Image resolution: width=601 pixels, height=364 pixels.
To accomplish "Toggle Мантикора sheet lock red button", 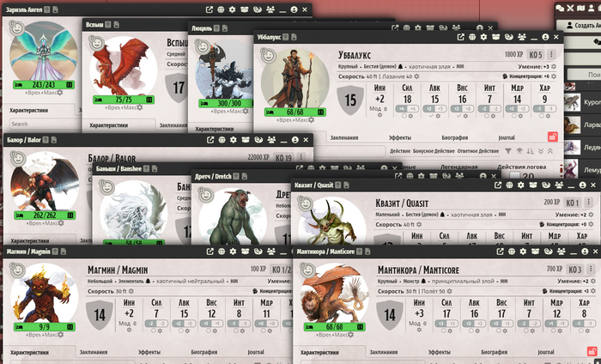I will [592, 351].
